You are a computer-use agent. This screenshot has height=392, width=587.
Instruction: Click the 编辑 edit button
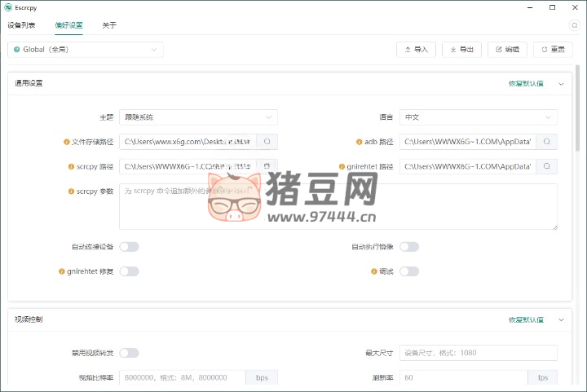click(507, 50)
